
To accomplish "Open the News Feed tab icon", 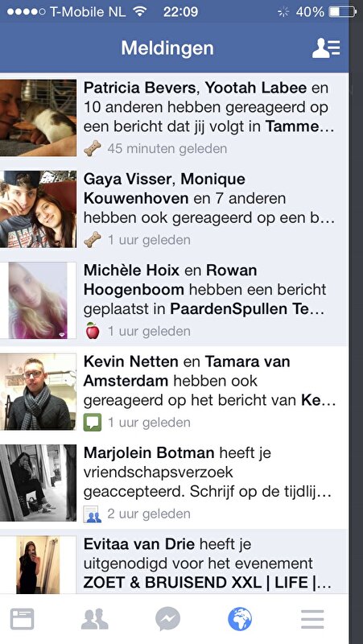I will (23, 619).
